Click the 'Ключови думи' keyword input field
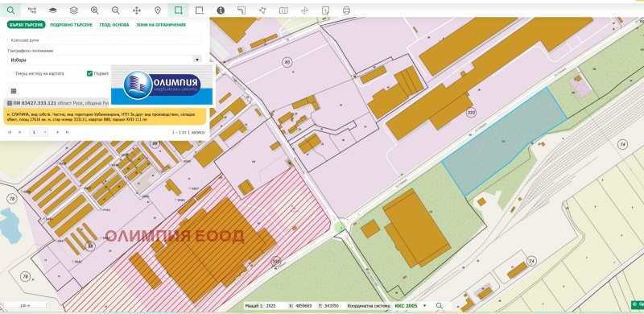This screenshot has width=644, height=314. click(105, 40)
